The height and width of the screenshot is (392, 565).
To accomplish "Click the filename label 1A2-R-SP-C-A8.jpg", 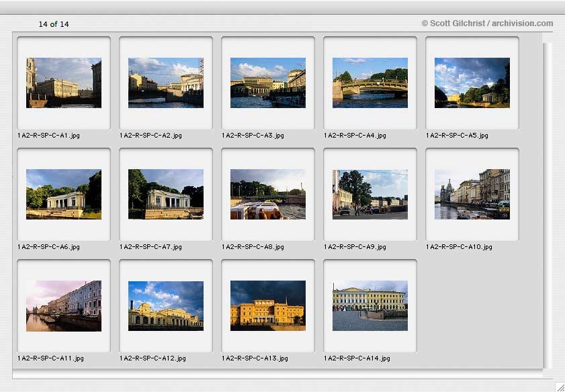I will click(253, 247).
